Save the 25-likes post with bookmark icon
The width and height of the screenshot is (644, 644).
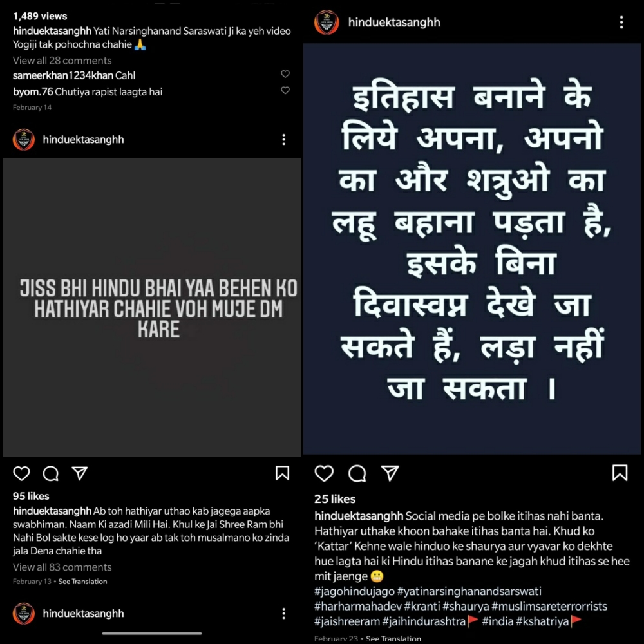coord(620,473)
